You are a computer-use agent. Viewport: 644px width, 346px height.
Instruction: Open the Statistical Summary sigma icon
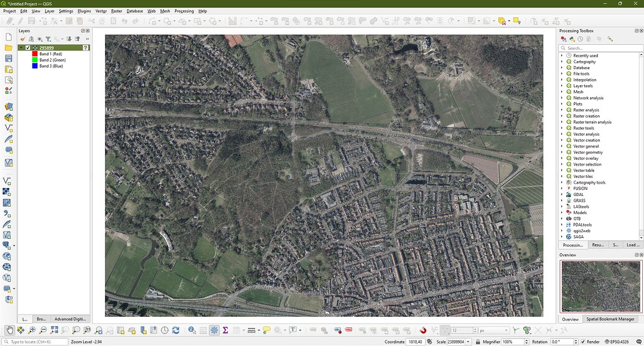[x=225, y=330]
